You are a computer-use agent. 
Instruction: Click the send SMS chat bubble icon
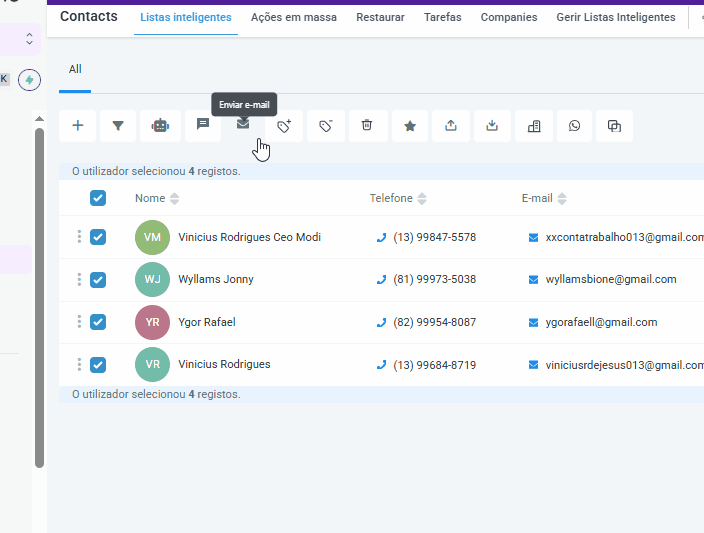pos(202,125)
